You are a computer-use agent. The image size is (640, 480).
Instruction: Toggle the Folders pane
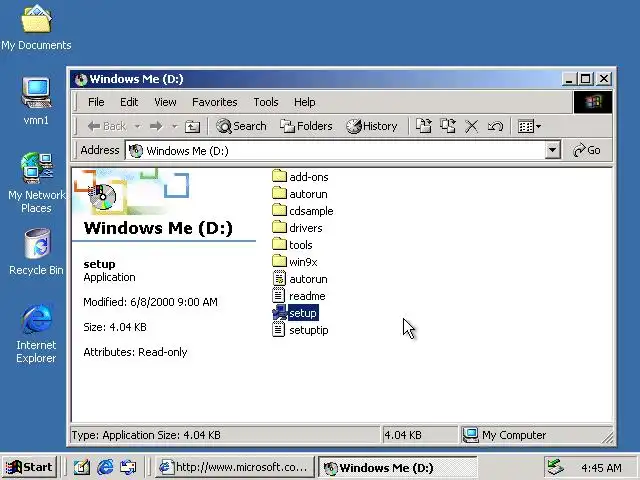coord(306,126)
